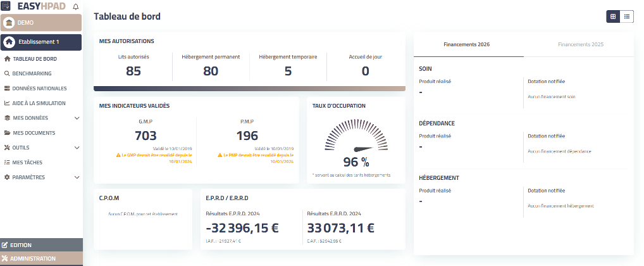Expand the Mes Données submenu chevron
This screenshot has height=266, width=644.
click(77, 118)
